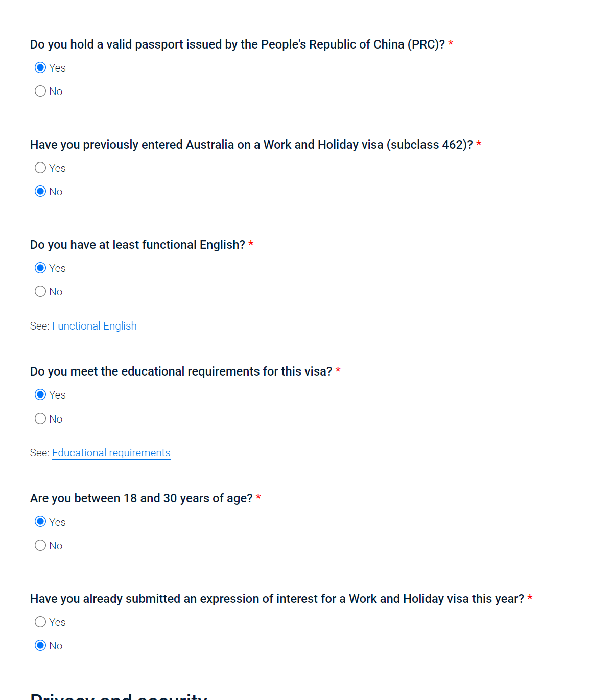This screenshot has height=700, width=589.
Task: Pick No for meeting educational requirements
Action: (x=40, y=419)
